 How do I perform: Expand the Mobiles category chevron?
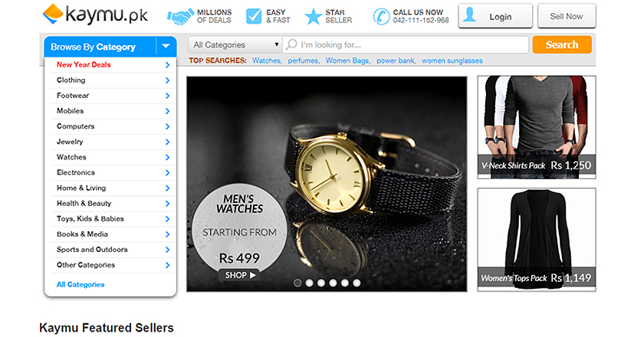[167, 111]
